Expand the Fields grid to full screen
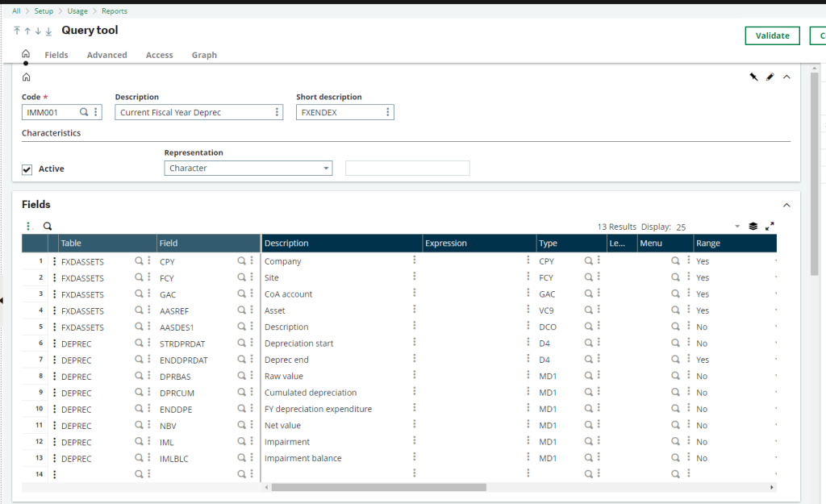The width and height of the screenshot is (826, 504). (770, 227)
